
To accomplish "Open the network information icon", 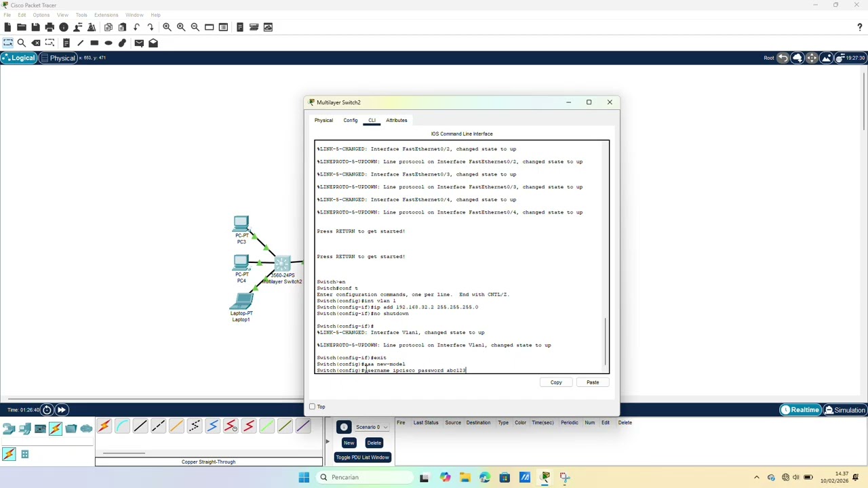I will point(64,27).
